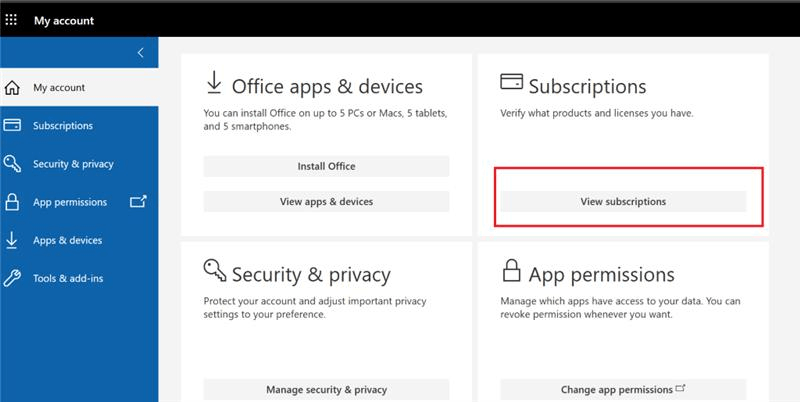
Task: Click the key icon for Security & privacy in sidebar
Action: click(x=12, y=164)
